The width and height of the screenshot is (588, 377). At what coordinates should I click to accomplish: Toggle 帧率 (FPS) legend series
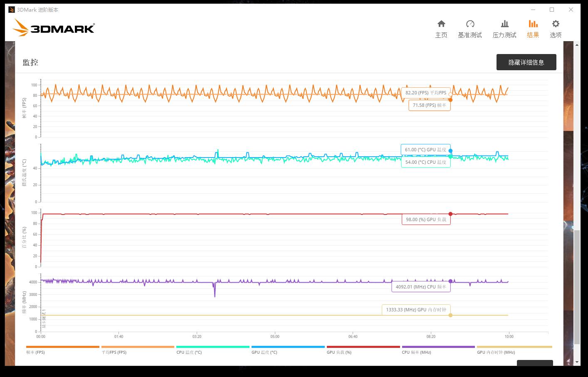point(35,352)
